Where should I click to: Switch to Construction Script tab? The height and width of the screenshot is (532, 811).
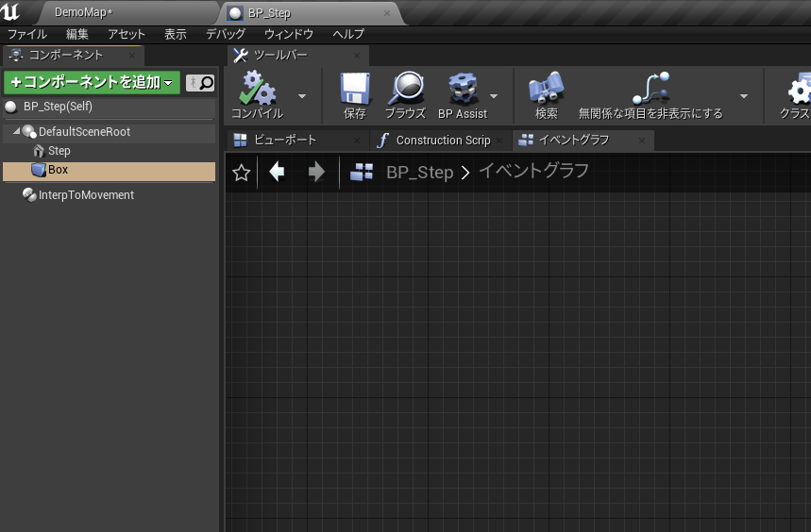(x=439, y=140)
